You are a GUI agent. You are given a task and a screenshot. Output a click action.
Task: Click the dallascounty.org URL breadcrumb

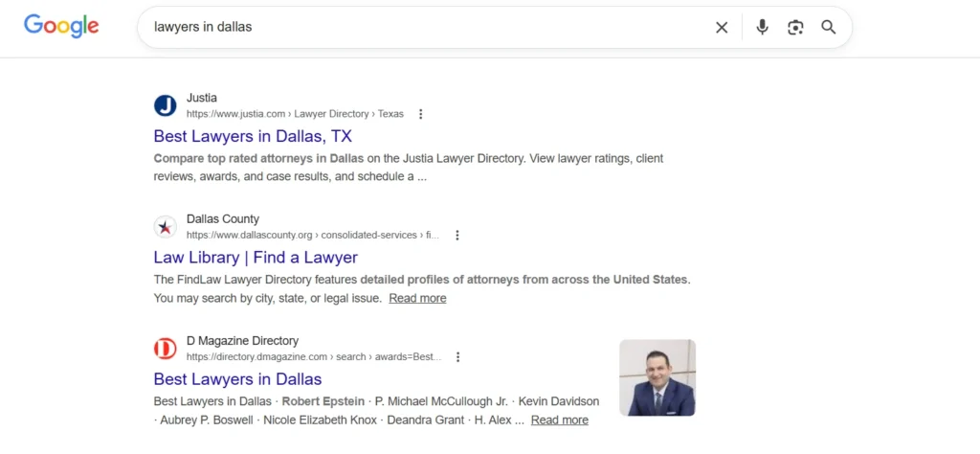point(313,235)
